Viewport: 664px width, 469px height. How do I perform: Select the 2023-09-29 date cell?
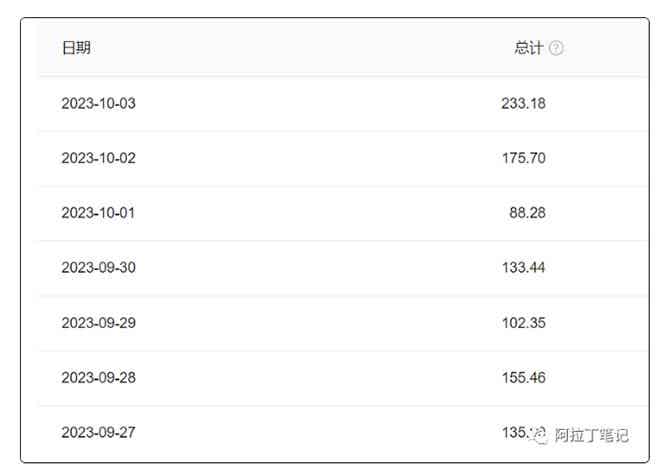coord(98,323)
